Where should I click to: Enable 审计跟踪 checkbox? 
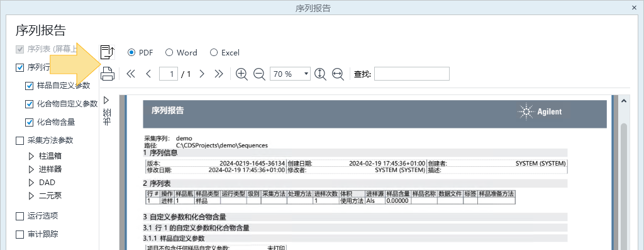[x=19, y=235]
